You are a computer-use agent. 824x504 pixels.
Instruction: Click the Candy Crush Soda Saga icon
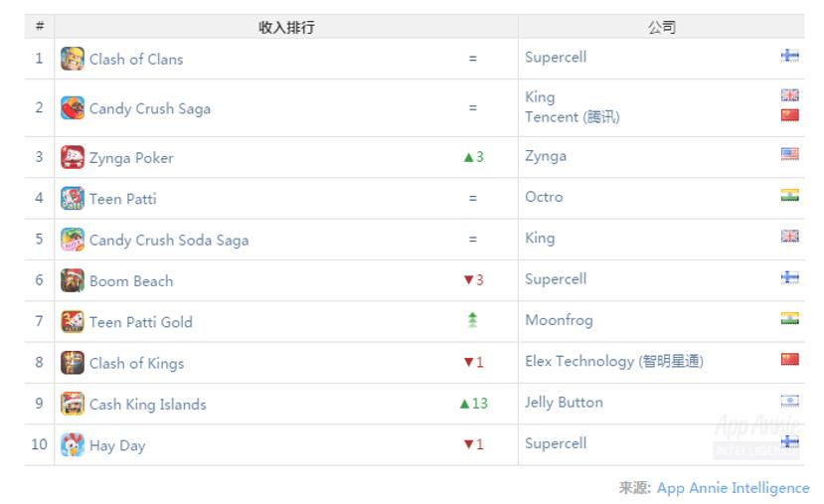click(73, 240)
